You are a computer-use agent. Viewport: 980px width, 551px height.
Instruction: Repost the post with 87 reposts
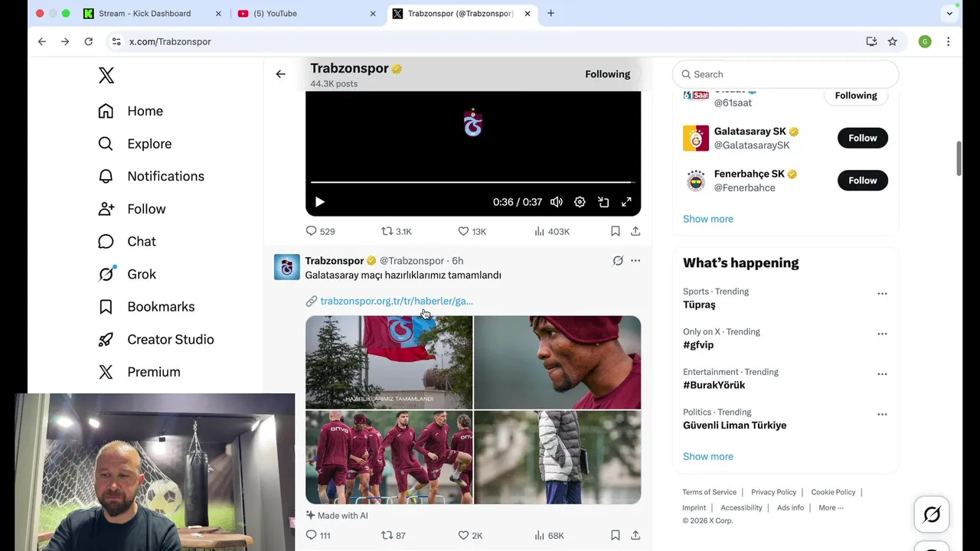(x=394, y=536)
